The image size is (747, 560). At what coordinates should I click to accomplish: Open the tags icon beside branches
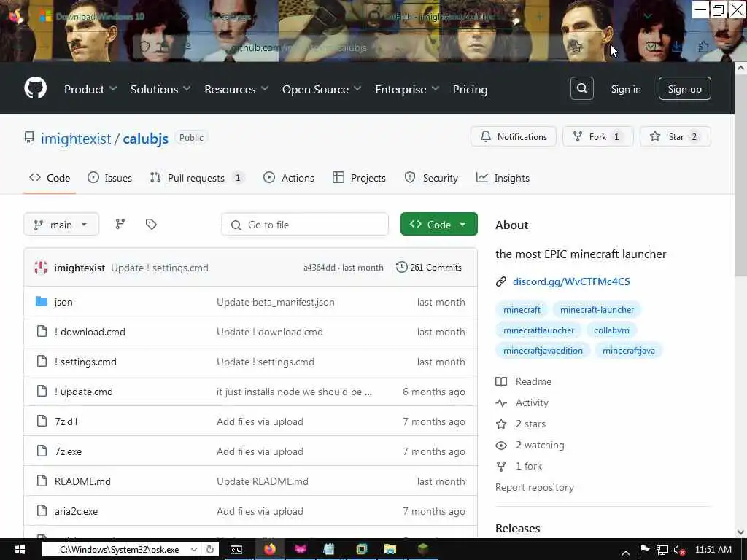pyautogui.click(x=151, y=224)
